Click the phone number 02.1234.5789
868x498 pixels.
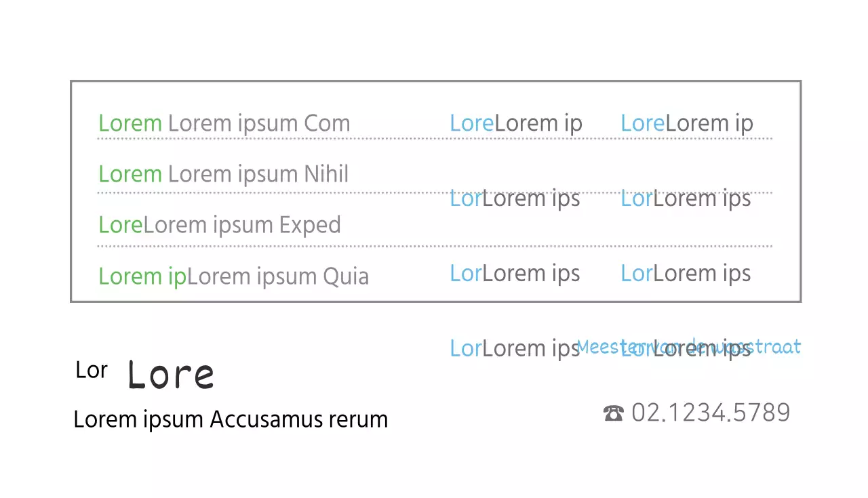pos(711,412)
